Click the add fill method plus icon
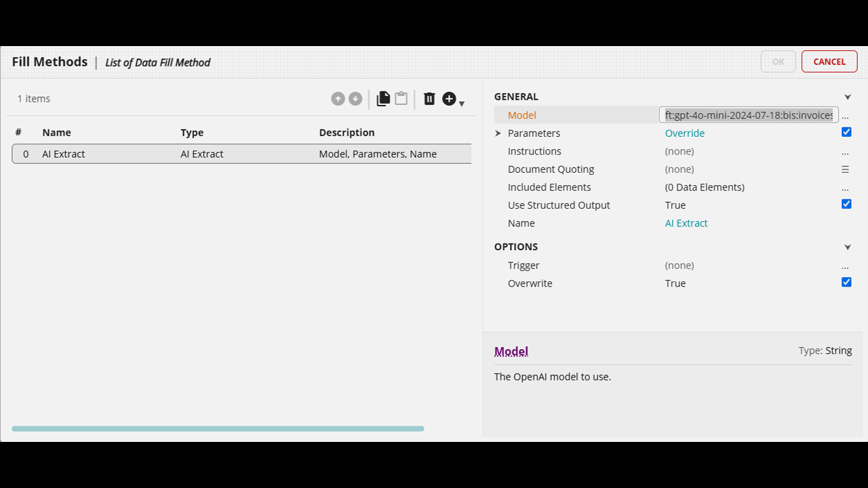Screen dimensions: 868x488 [449, 99]
